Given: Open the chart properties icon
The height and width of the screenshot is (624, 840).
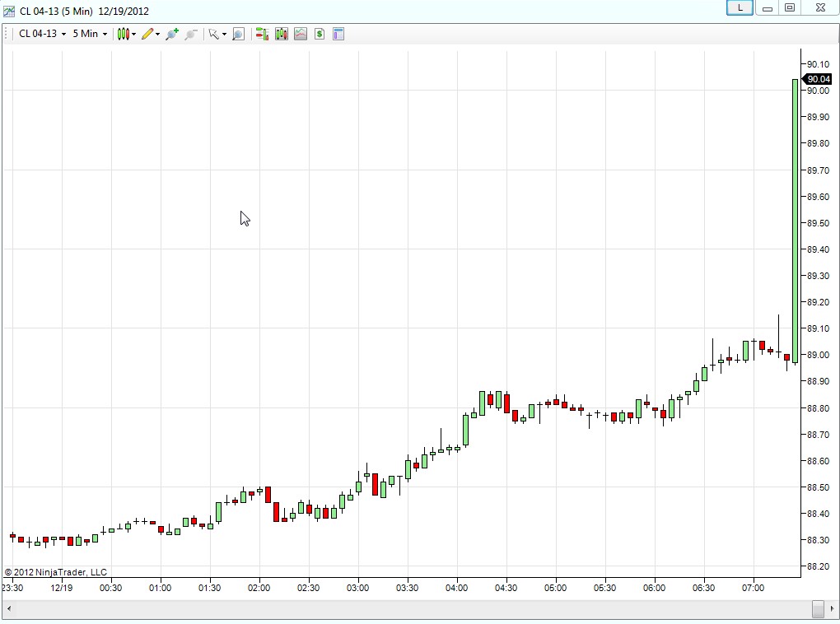Looking at the screenshot, I should point(338,35).
